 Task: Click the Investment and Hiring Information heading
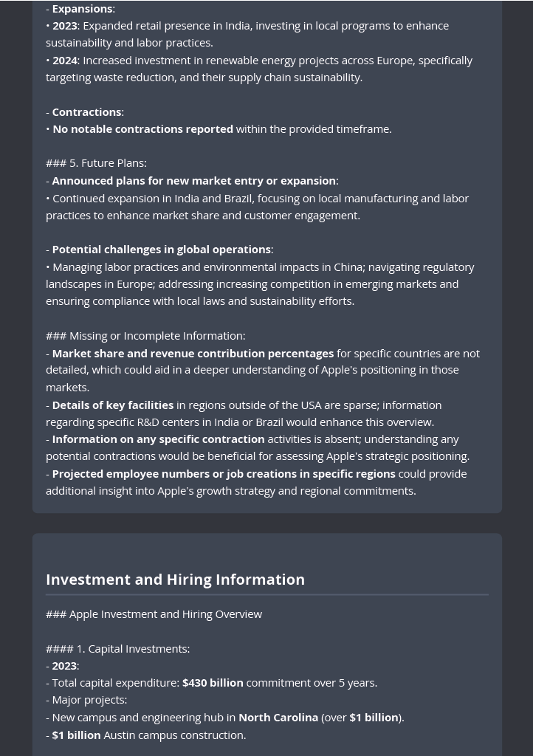pyautogui.click(x=175, y=579)
